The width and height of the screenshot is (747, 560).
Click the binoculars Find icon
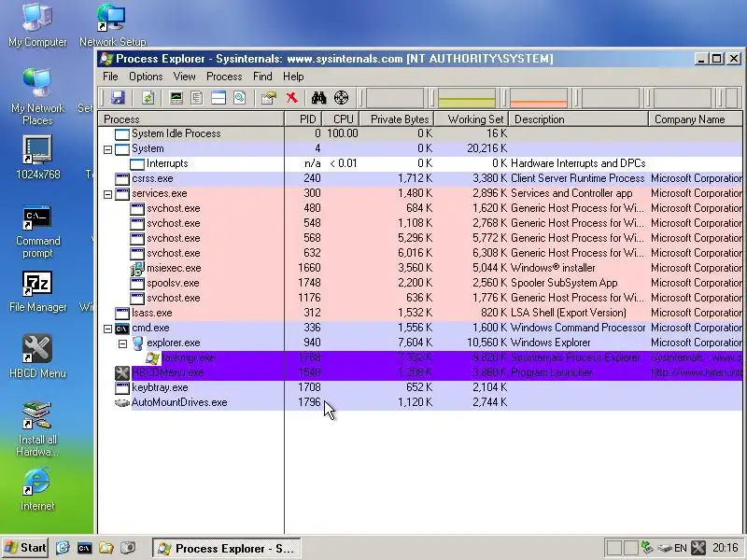(x=318, y=98)
